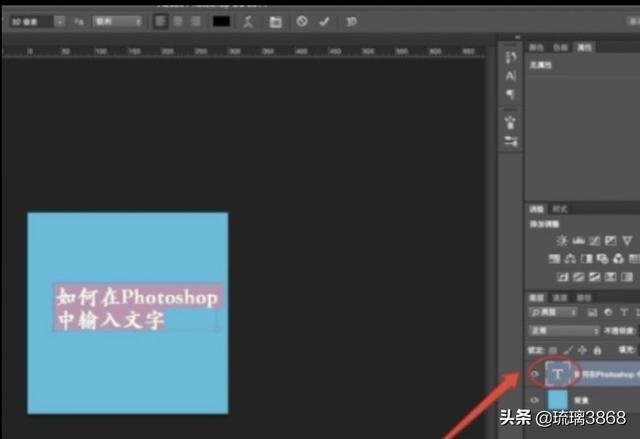Switch to the Styles panel tab
The image size is (640, 439).
[x=560, y=209]
